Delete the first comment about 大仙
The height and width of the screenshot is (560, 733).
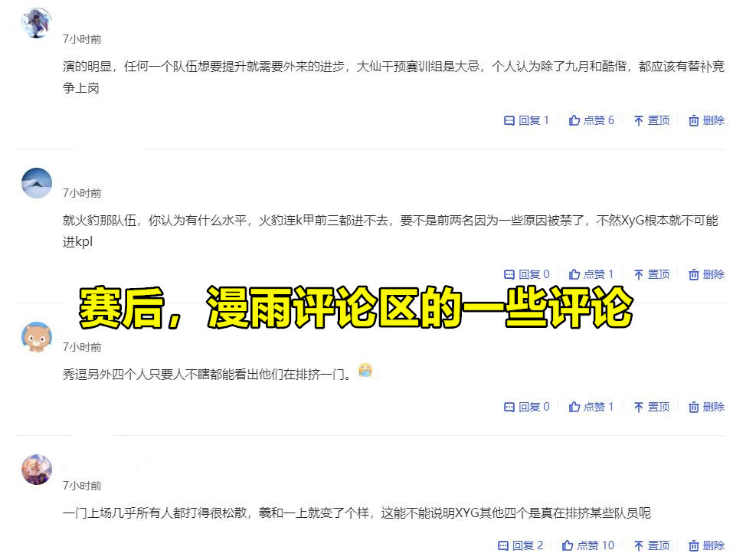(706, 120)
